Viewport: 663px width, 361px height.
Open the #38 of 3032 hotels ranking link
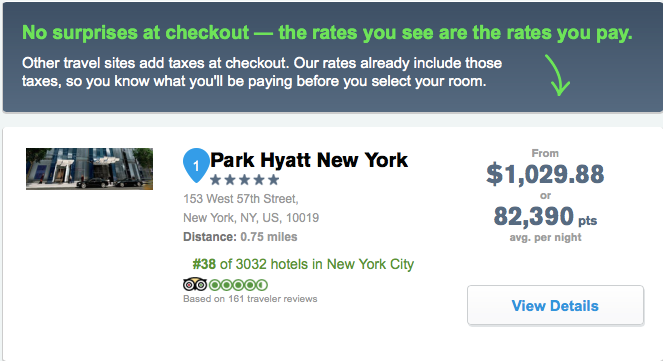(x=303, y=264)
